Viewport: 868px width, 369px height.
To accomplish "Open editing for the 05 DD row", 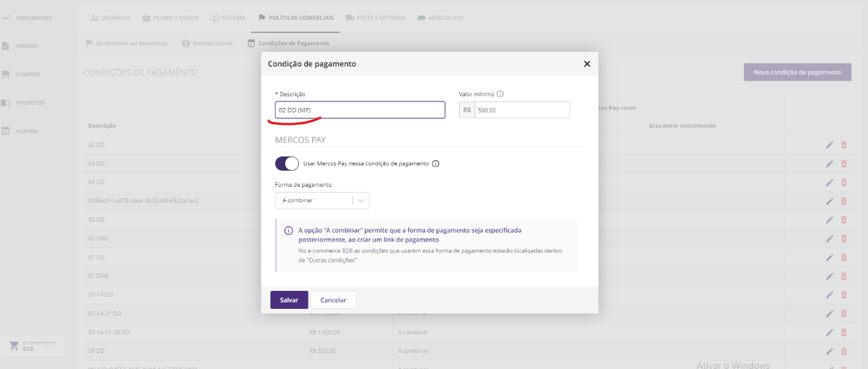I will [x=829, y=220].
